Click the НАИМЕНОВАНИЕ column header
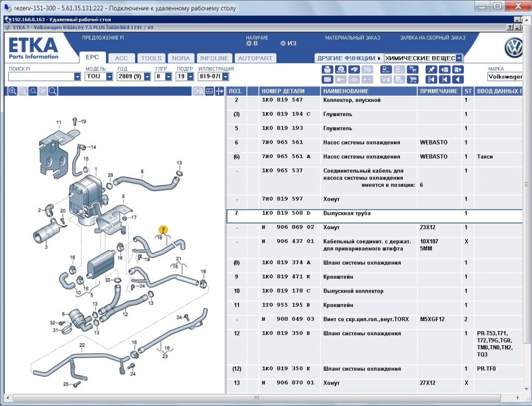The image size is (532, 406). coord(369,91)
